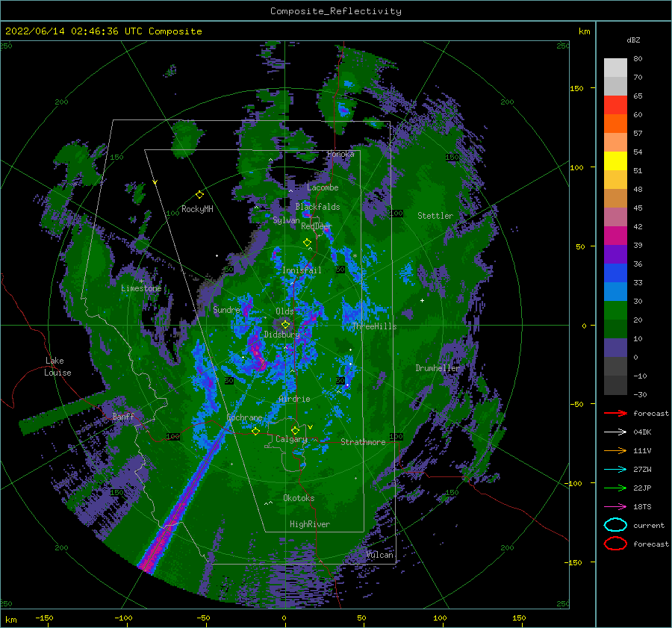Click the Lacombe city label
This screenshot has width=672, height=628.
click(x=323, y=187)
